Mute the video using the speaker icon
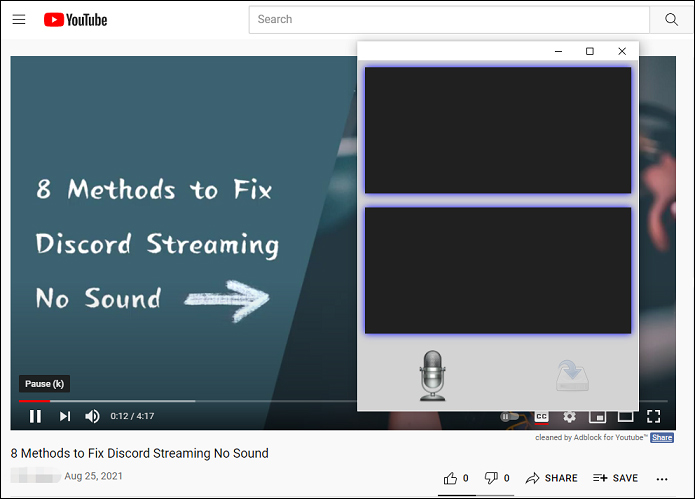 (x=92, y=416)
